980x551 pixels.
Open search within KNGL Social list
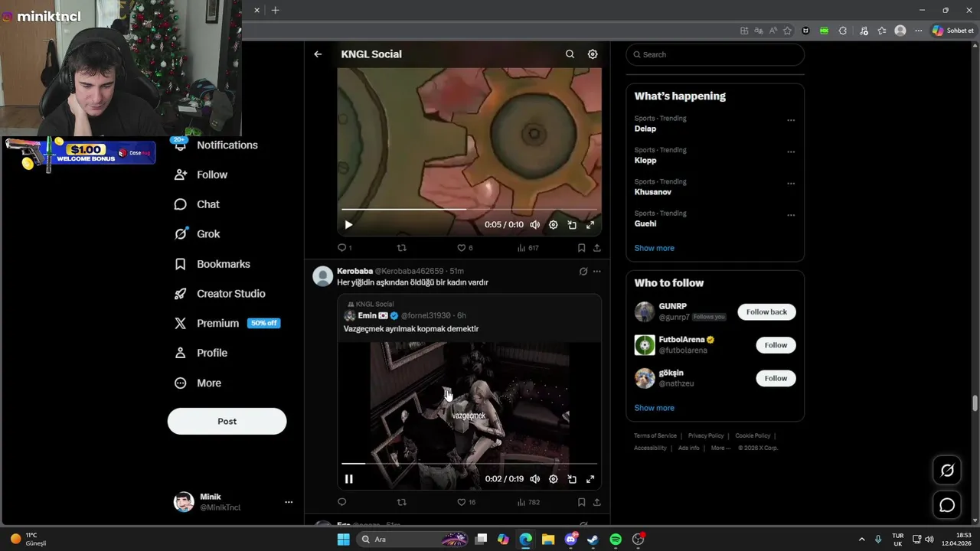click(x=570, y=54)
